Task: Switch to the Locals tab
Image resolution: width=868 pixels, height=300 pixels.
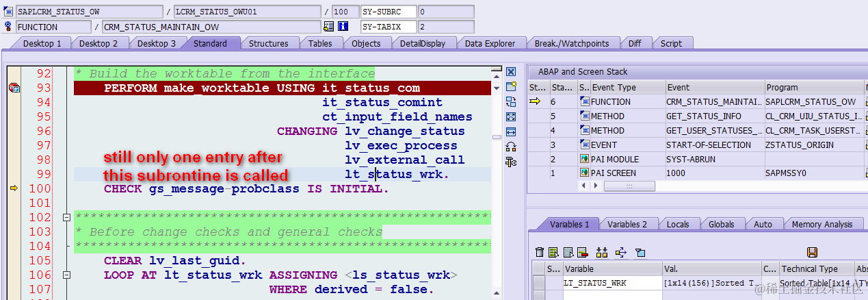Action: click(677, 224)
